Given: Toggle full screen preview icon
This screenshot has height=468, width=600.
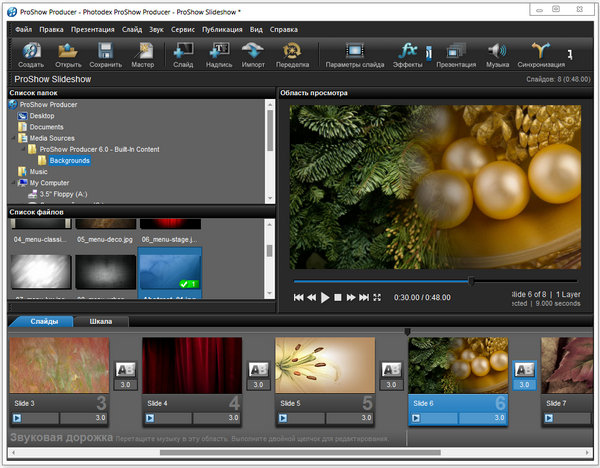Looking at the screenshot, I should (377, 297).
